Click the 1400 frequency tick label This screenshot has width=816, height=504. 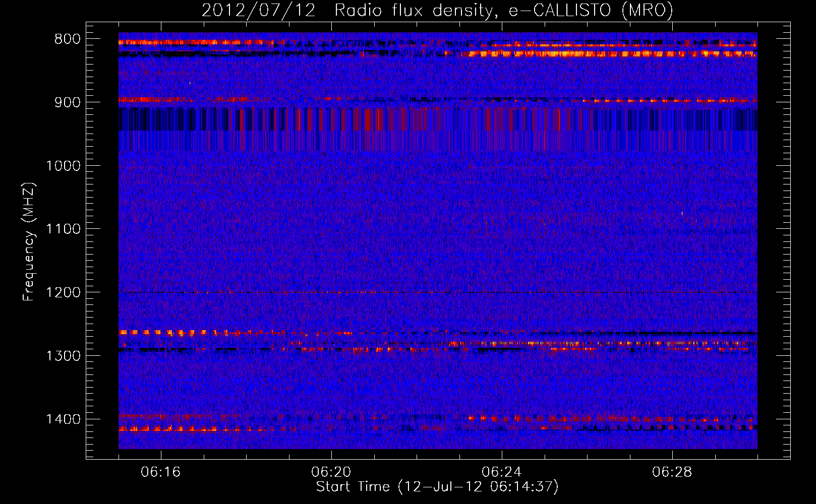click(x=64, y=419)
